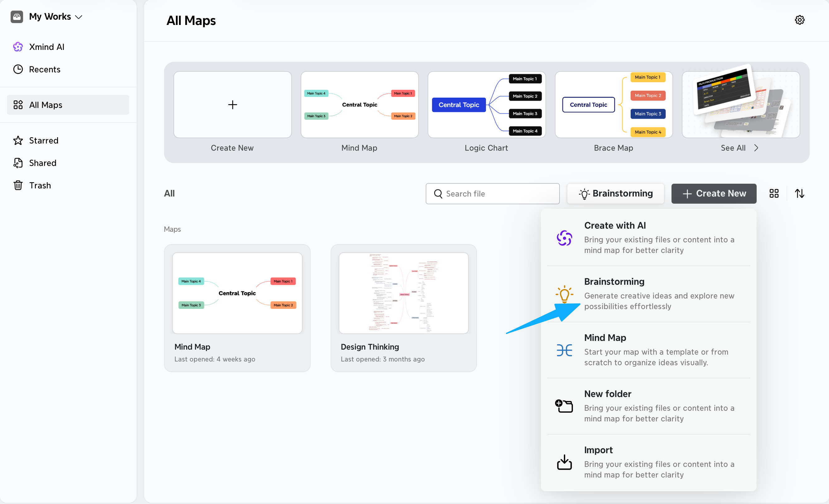Open the Starred section
Screen dimensions: 829x504
pyautogui.click(x=68, y=140)
